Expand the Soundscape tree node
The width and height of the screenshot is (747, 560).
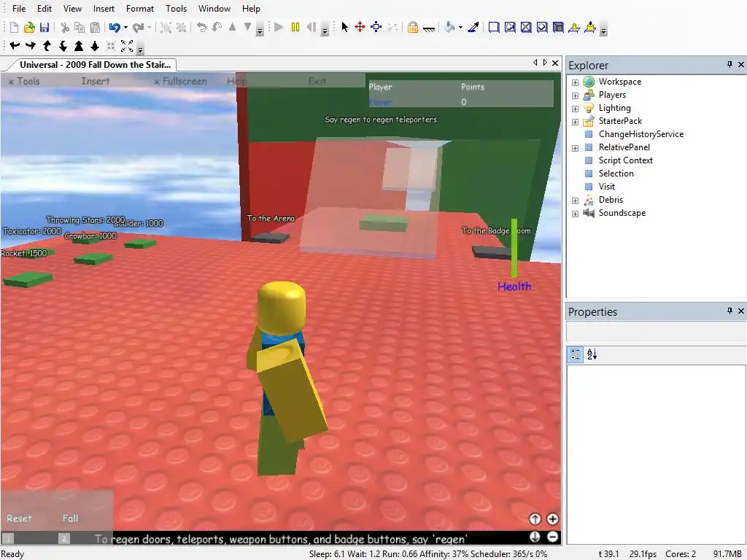[575, 214]
